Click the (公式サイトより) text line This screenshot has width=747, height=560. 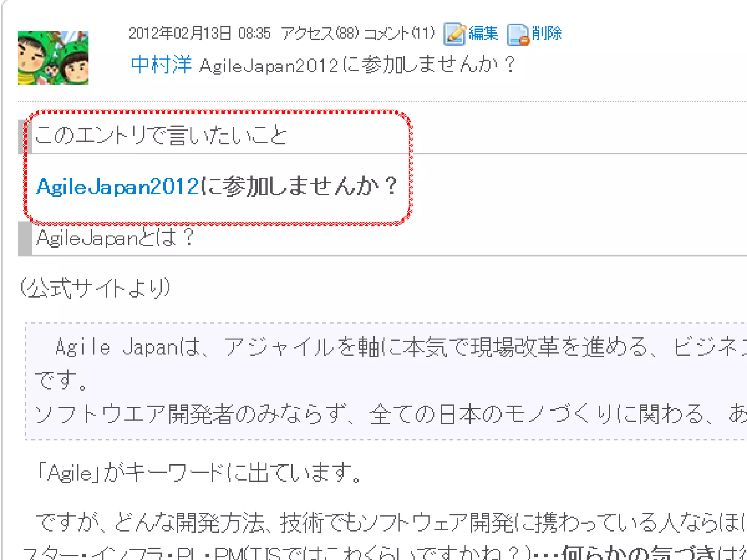coord(96,288)
